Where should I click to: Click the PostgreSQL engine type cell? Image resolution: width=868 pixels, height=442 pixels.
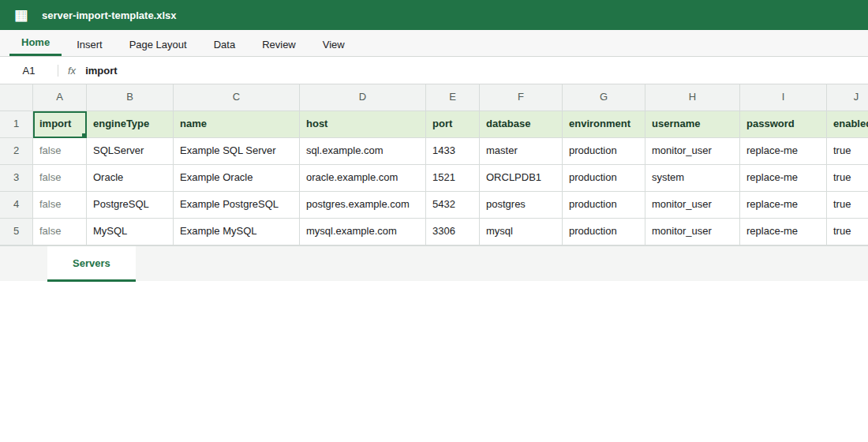[129, 204]
